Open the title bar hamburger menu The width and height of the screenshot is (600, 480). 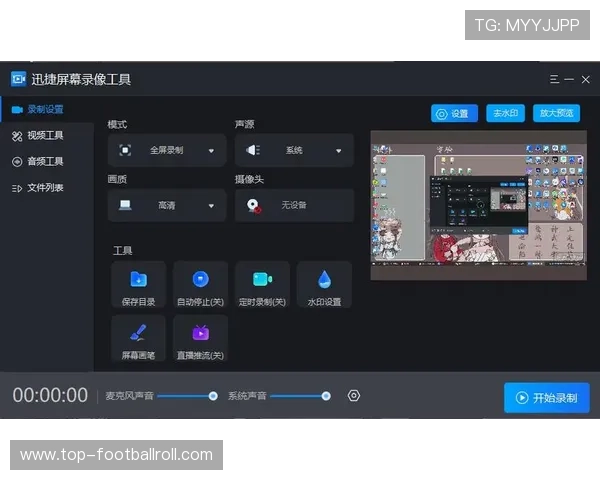(x=554, y=79)
